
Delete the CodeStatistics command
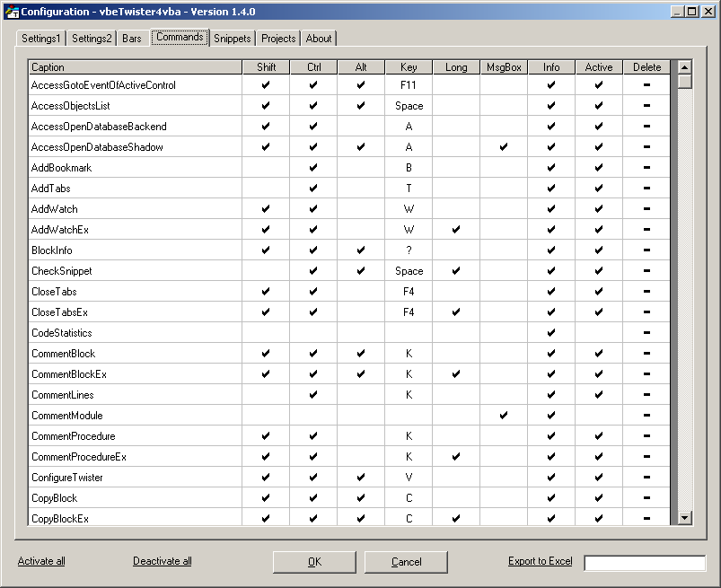[x=646, y=332]
